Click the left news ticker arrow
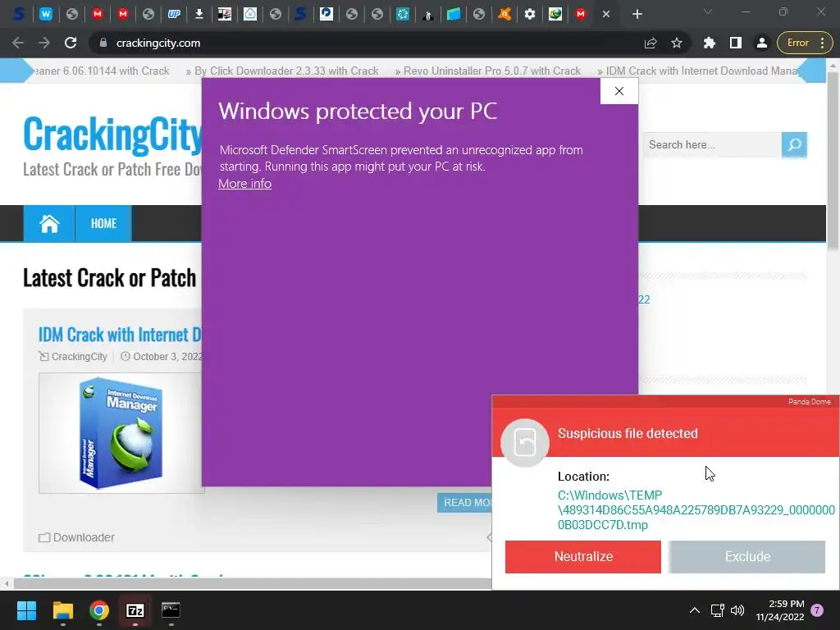 16,71
